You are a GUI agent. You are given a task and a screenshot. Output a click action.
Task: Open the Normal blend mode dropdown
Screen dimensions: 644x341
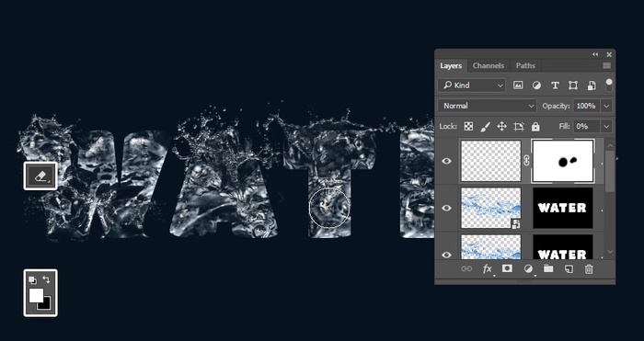[x=487, y=106]
